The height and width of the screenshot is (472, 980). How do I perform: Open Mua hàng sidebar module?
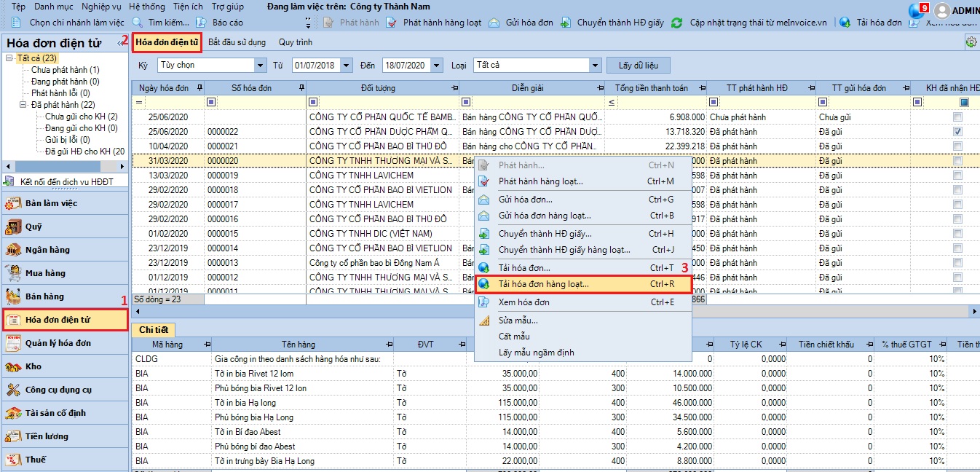tap(65, 273)
